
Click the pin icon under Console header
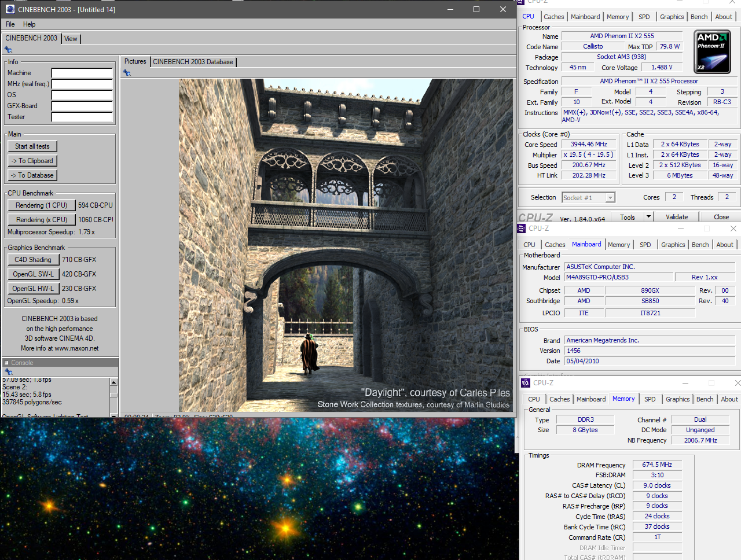point(8,371)
